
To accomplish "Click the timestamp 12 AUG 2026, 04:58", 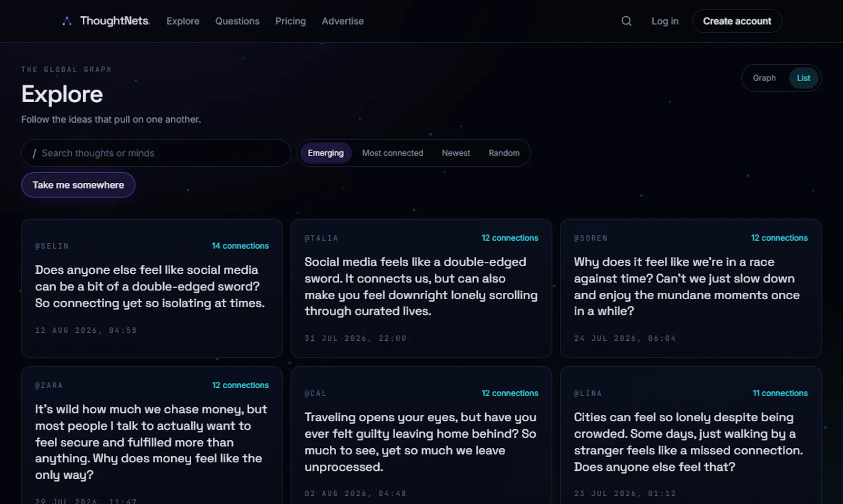I will point(86,330).
